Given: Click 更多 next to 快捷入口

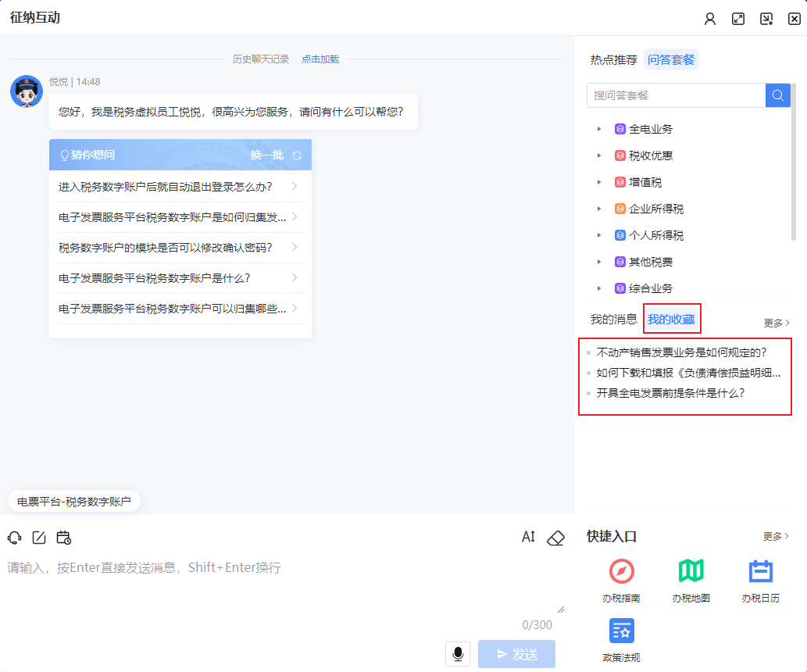Looking at the screenshot, I should [776, 537].
